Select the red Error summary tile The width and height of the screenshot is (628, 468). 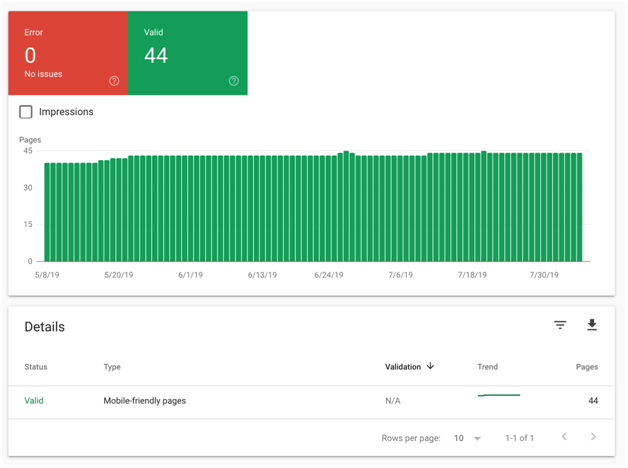68,54
